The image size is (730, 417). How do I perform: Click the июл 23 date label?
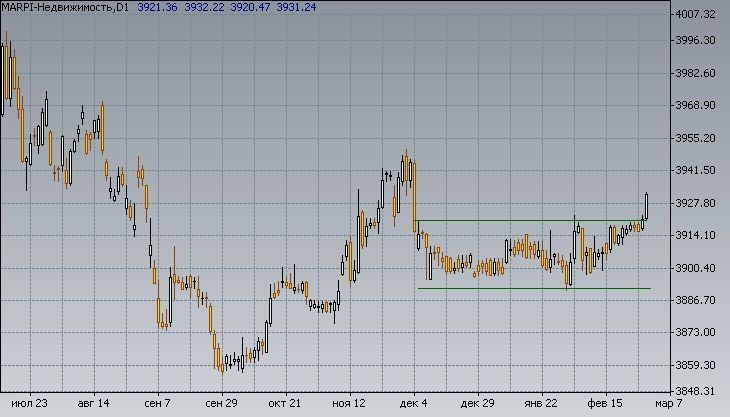click(29, 404)
